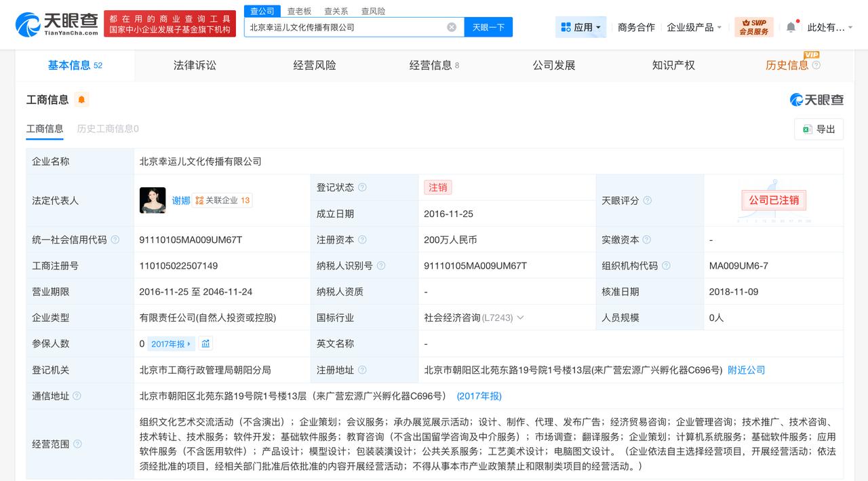Screen dimensions: 868x481
Task: Click 关联企业 13 badge
Action: tap(222, 200)
